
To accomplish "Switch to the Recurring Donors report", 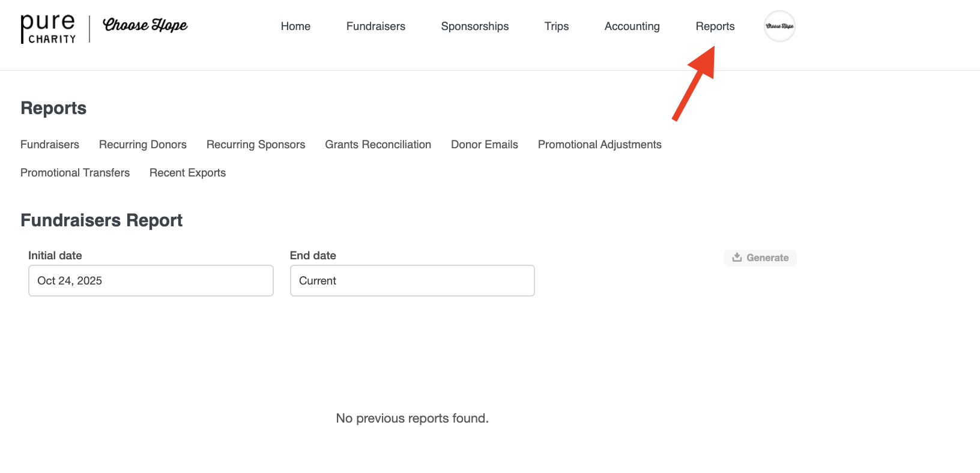I will 142,145.
